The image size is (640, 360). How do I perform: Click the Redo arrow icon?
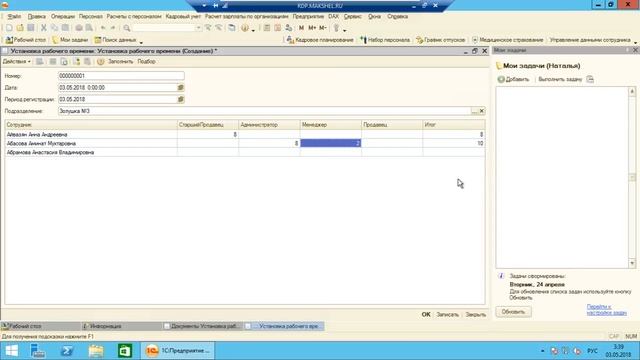point(113,28)
